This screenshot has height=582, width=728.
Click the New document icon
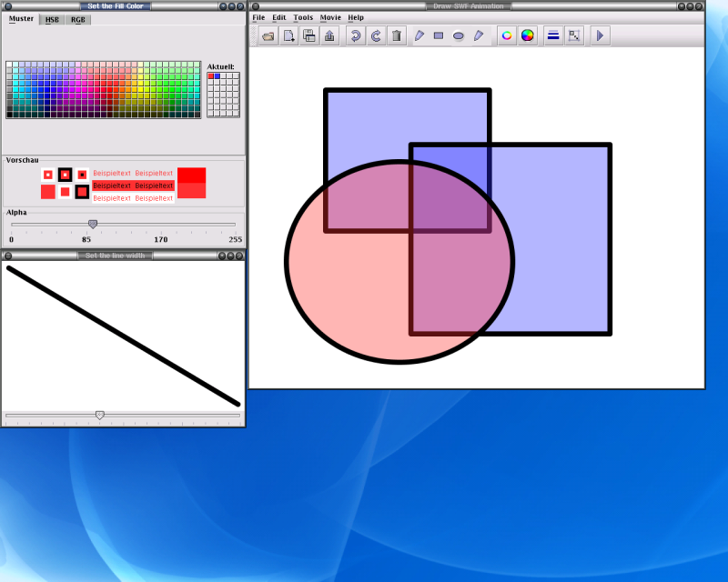(x=288, y=36)
